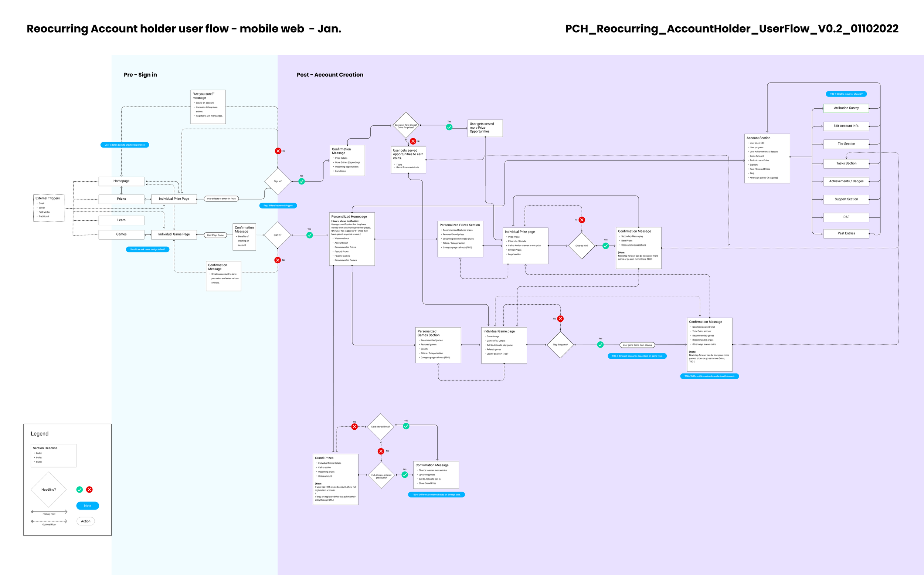Image resolution: width=924 pixels, height=575 pixels.
Task: Click the 'Should we ask users to sign in first?' note
Action: point(147,250)
